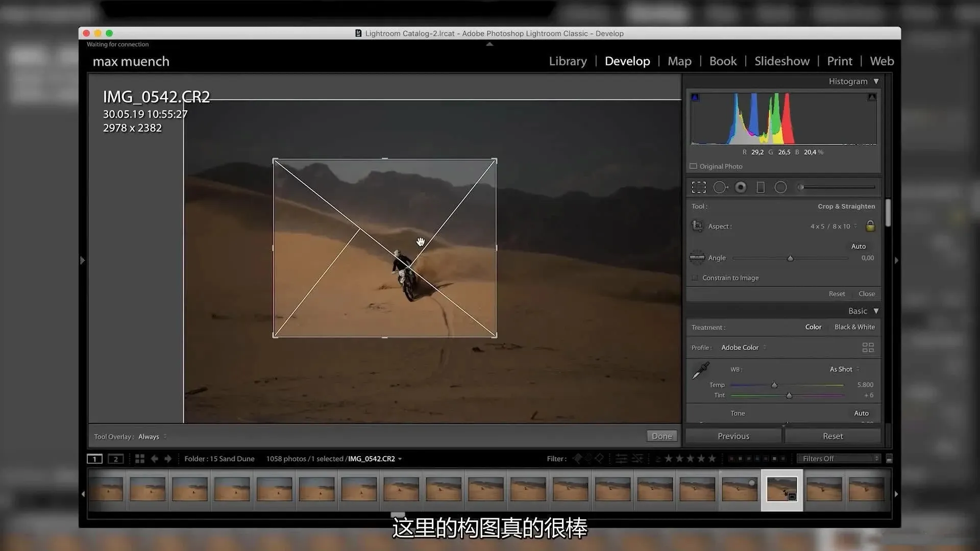
Task: Collapse the Histogram panel
Action: click(876, 81)
